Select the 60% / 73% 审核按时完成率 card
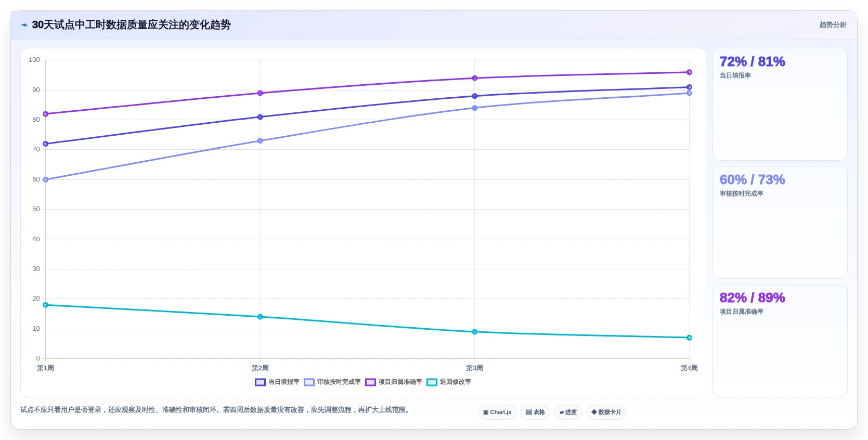 coord(780,222)
